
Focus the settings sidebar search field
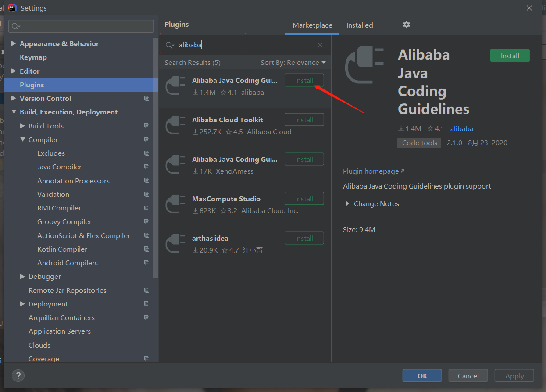coord(81,26)
